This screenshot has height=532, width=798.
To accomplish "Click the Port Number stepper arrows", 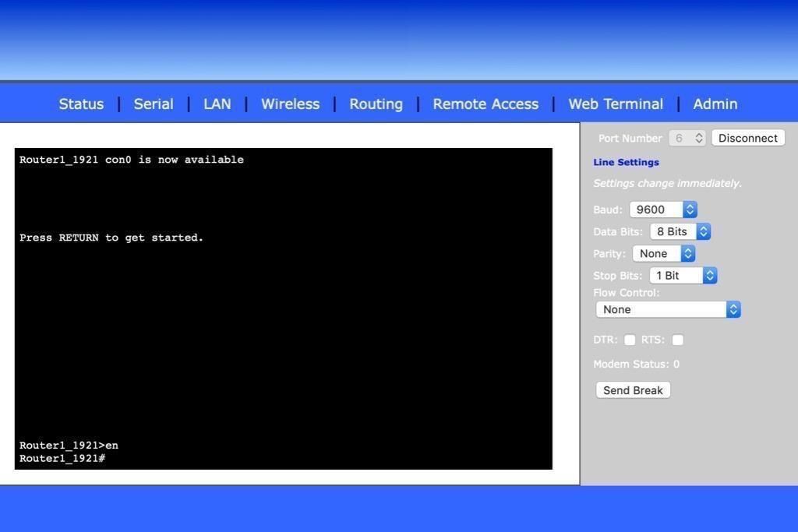I will coord(699,137).
